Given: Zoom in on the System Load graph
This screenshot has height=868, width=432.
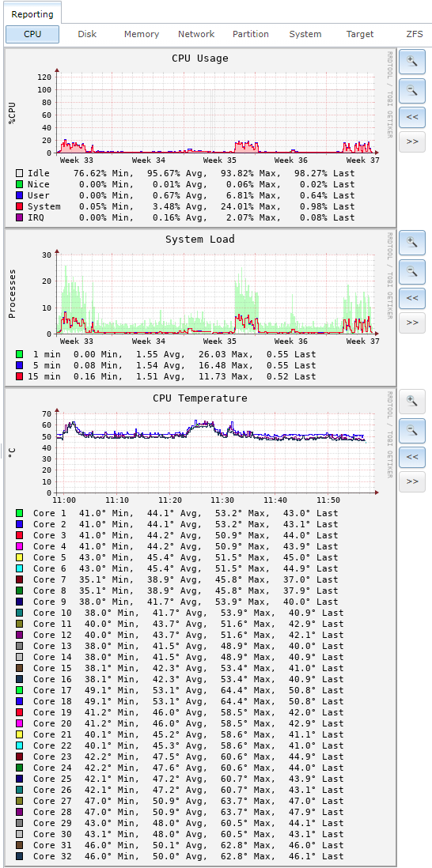Looking at the screenshot, I should click(411, 242).
